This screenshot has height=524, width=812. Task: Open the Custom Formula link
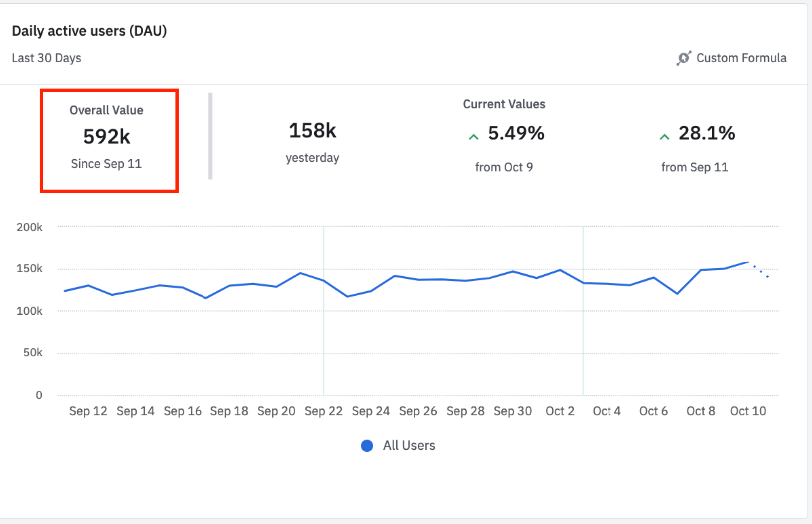pyautogui.click(x=741, y=58)
